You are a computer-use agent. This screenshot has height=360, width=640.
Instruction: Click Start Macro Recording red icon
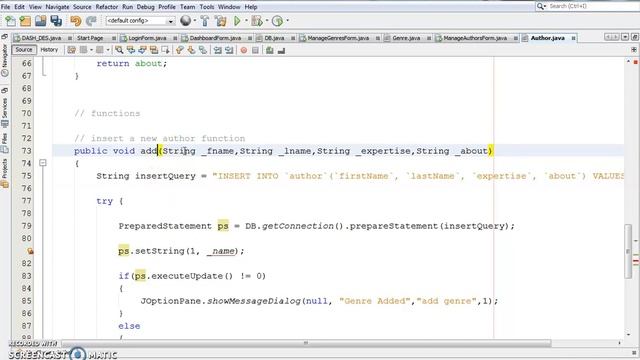click(244, 50)
